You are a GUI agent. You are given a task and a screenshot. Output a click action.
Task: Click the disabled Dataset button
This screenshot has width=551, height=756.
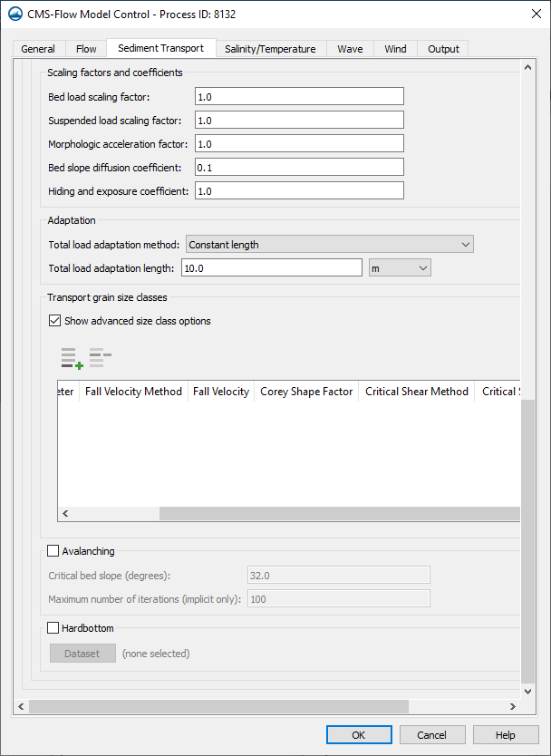click(82, 654)
